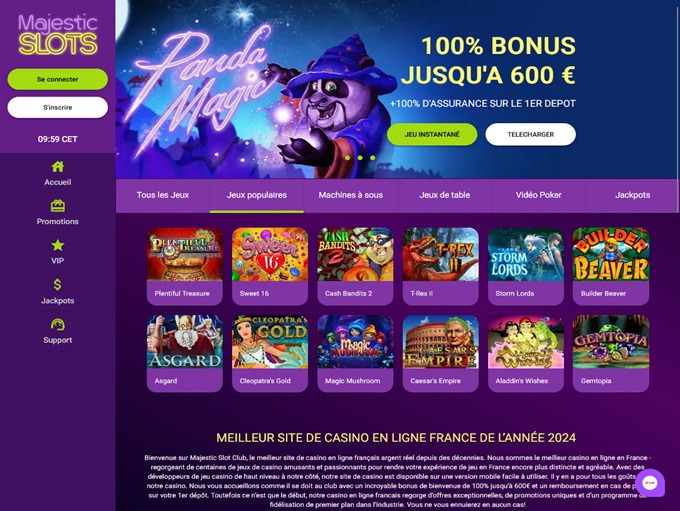680x511 pixels.
Task: Click the Telecharger button
Action: click(530, 134)
